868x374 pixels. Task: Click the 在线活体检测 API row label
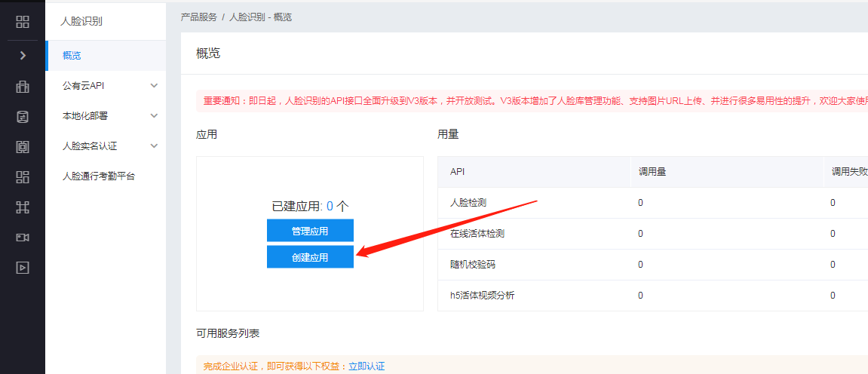[x=477, y=234]
